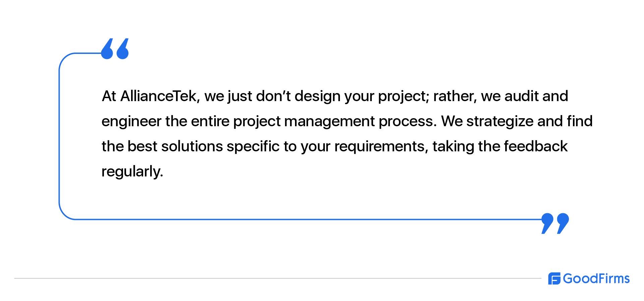Click the word "audit" in the first line
Viewport: 644px width, 301px height.
pos(522,96)
